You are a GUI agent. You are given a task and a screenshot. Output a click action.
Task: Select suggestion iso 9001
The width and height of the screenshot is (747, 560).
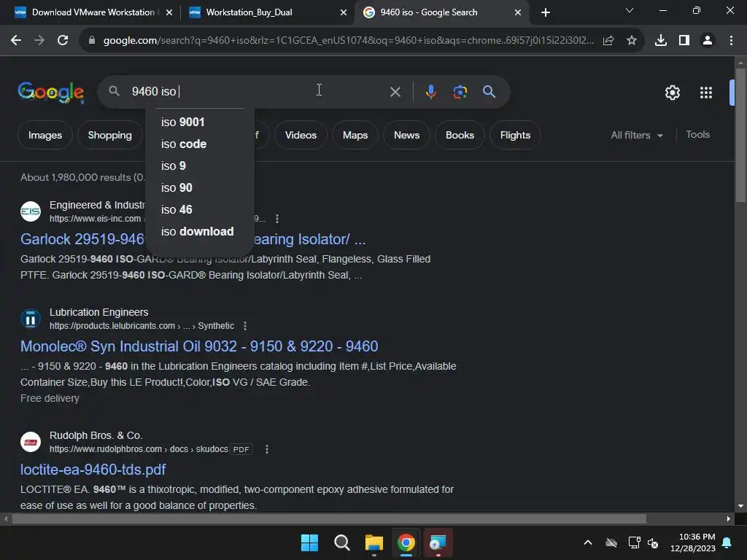coord(200,122)
